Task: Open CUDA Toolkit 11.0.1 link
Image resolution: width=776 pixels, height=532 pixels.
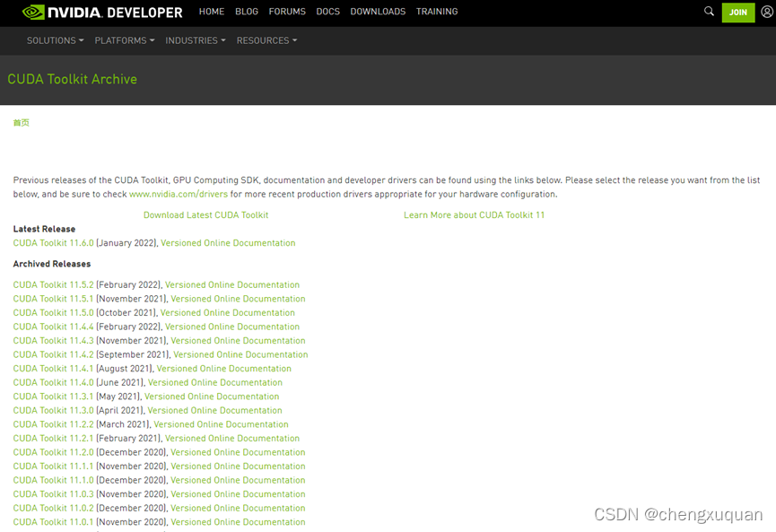Action: click(x=53, y=522)
